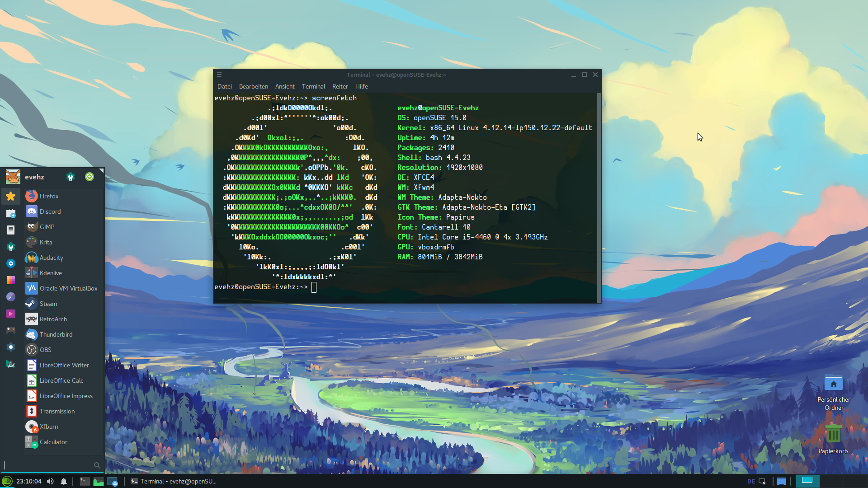Open LibreOffice Impress
This screenshot has height=488, width=868.
64,396
